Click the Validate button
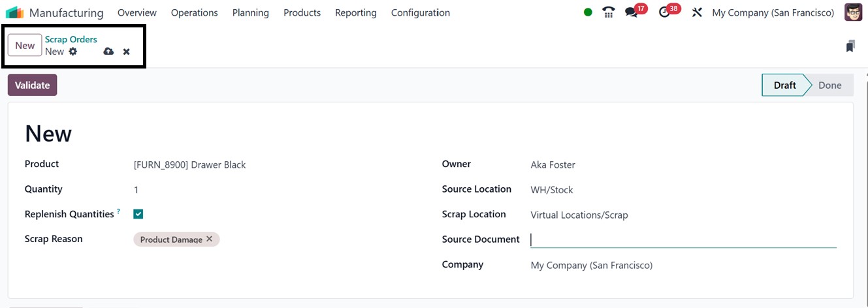Image resolution: width=868 pixels, height=308 pixels. tap(32, 85)
